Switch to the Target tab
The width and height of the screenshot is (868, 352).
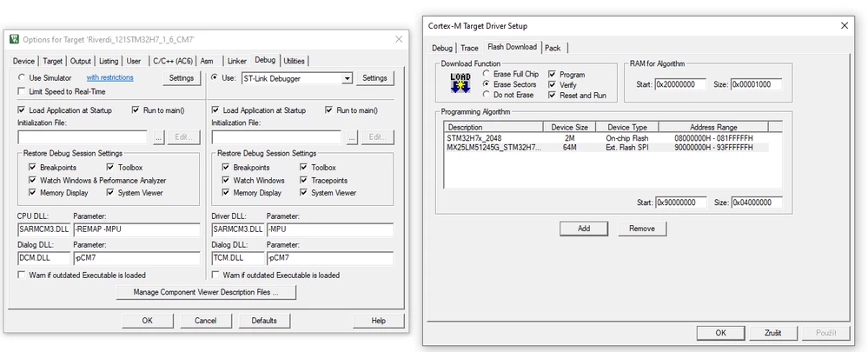[53, 61]
